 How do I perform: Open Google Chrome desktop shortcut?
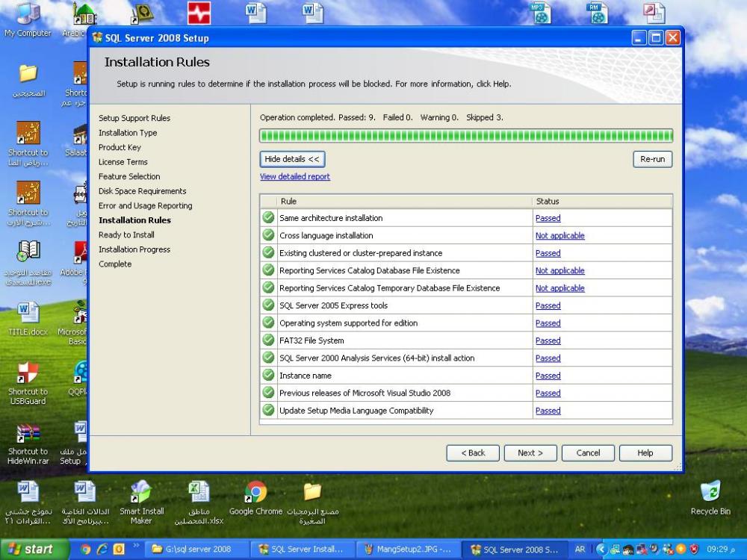coord(255,498)
